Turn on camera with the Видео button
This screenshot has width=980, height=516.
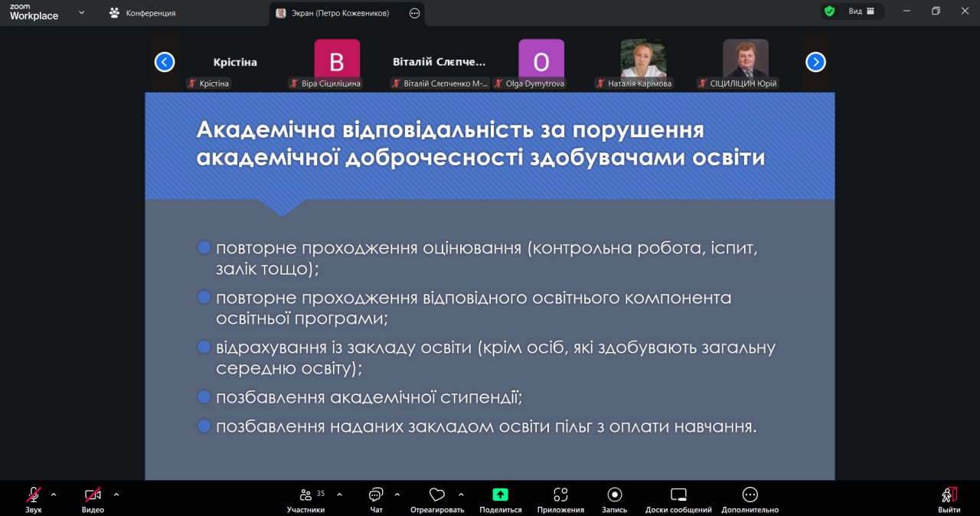93,495
